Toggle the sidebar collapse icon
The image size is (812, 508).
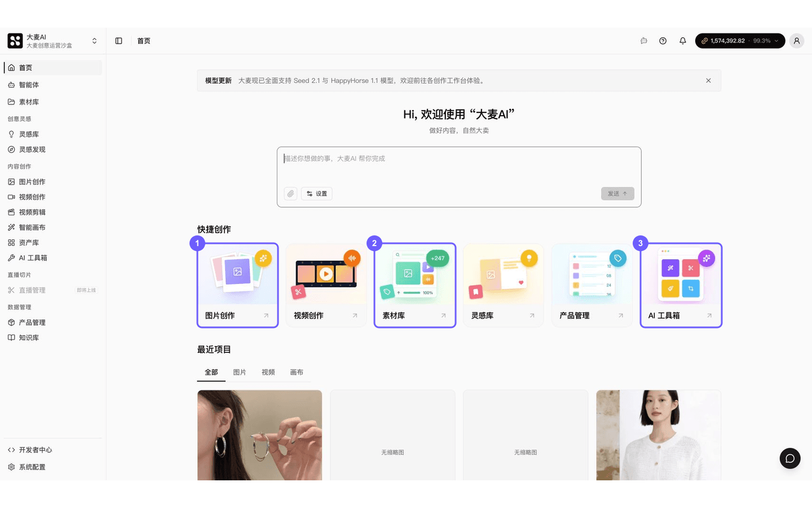pos(118,41)
